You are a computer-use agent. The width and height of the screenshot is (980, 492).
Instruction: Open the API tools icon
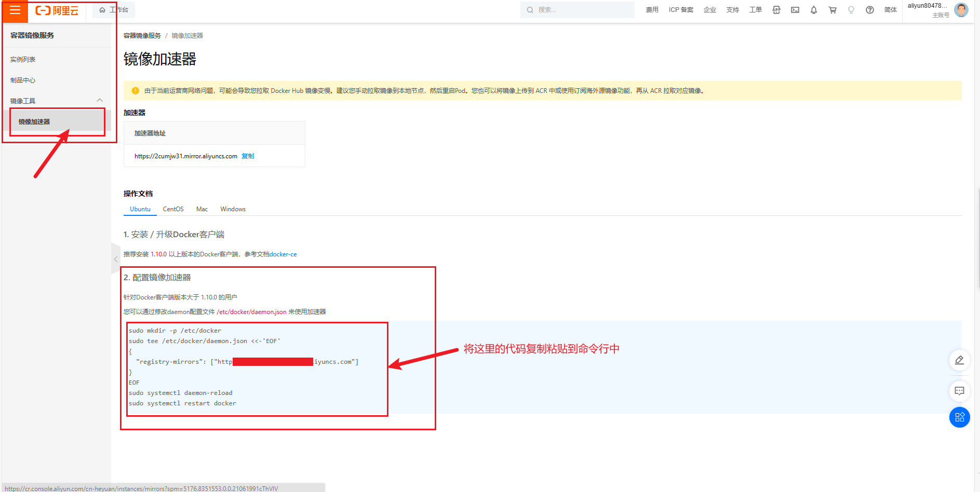click(x=776, y=10)
